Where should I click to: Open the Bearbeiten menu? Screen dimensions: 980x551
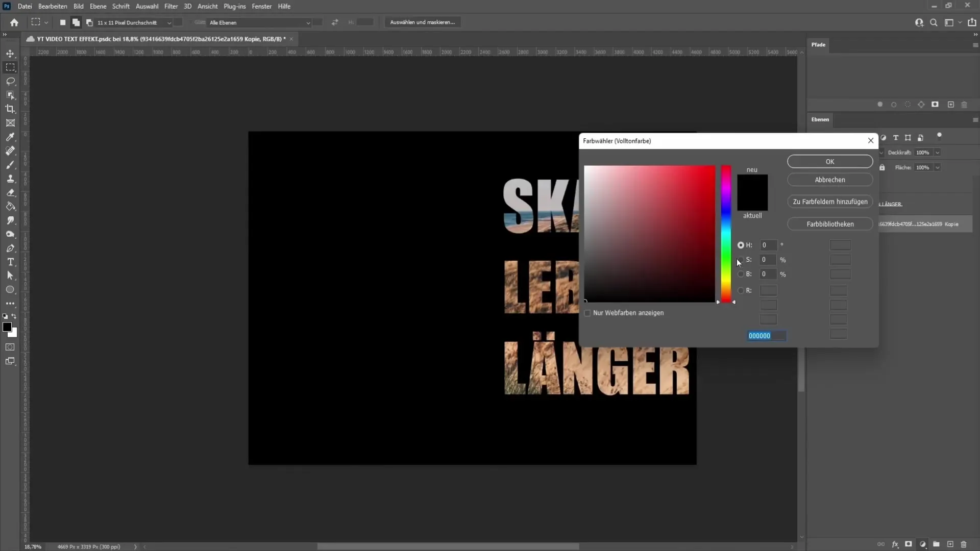tap(53, 6)
